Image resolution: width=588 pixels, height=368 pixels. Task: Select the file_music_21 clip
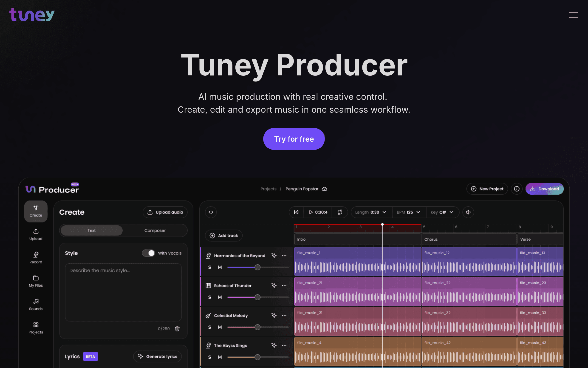[x=357, y=292]
